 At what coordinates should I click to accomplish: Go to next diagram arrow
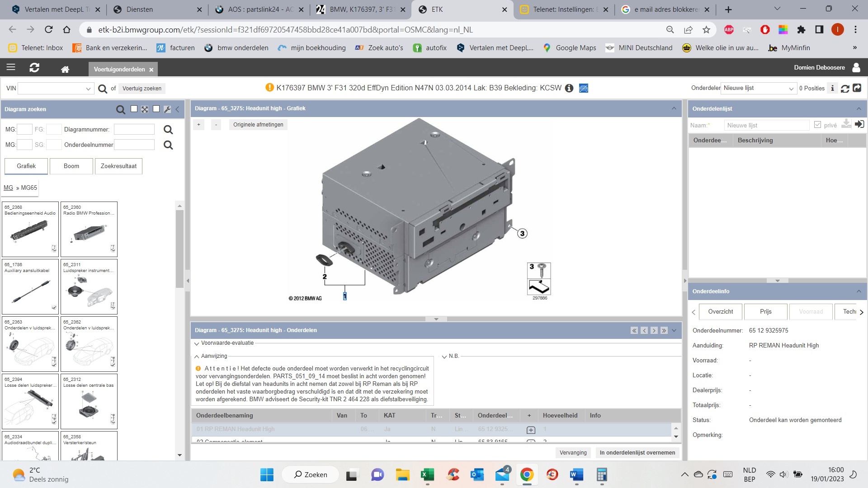654,331
